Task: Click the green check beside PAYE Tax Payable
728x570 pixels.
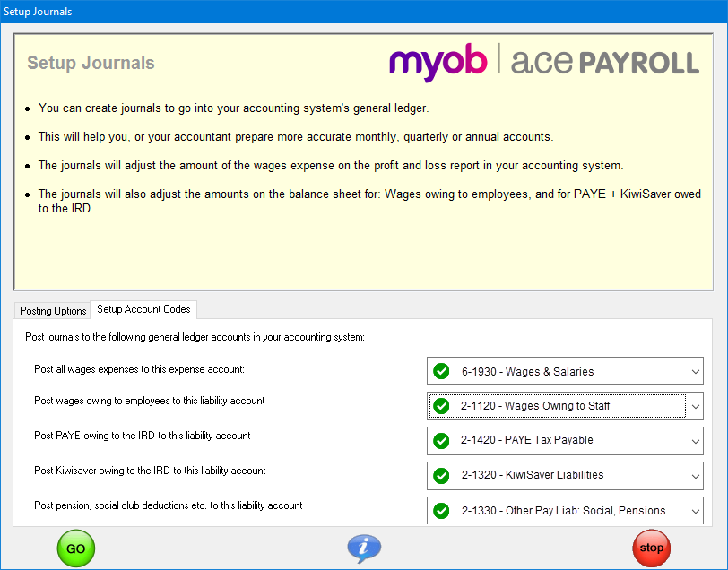Action: coord(441,441)
